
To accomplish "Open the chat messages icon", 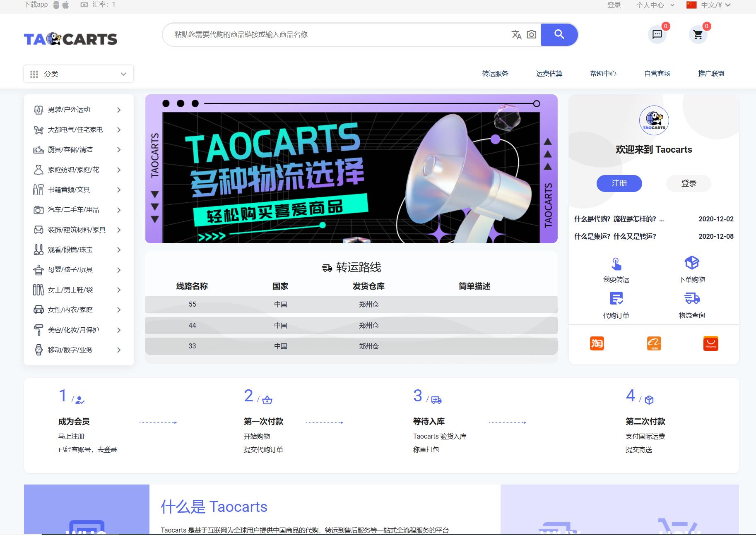I will coord(657,34).
